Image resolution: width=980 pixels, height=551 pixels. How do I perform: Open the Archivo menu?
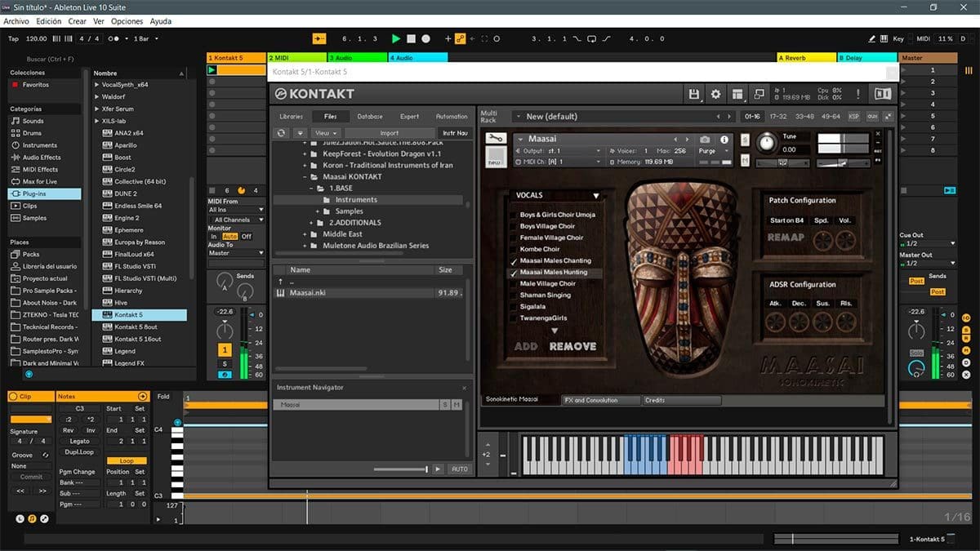[16, 21]
